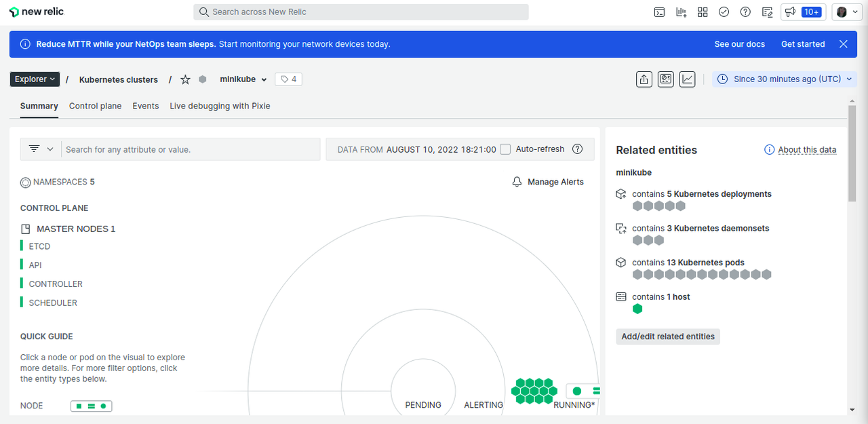Click the scrollbar down arrow

pyautogui.click(x=852, y=410)
